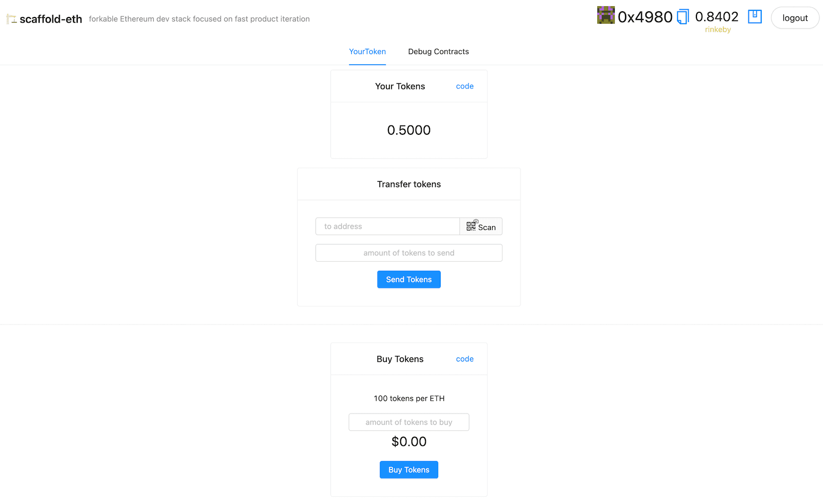
Task: Click the amount of tokens to send field
Action: 409,253
